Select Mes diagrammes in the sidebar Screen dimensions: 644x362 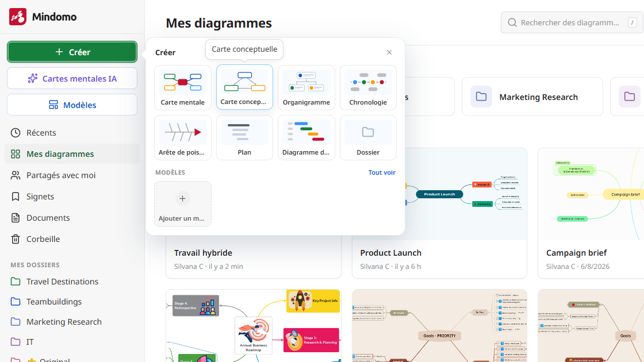click(72, 154)
